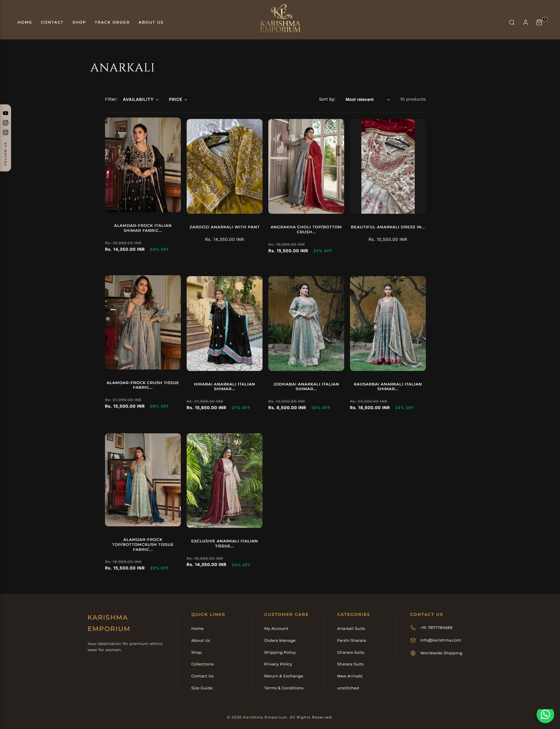Click the globe Worldwide Shipping icon
The image size is (560, 729).
(x=413, y=653)
